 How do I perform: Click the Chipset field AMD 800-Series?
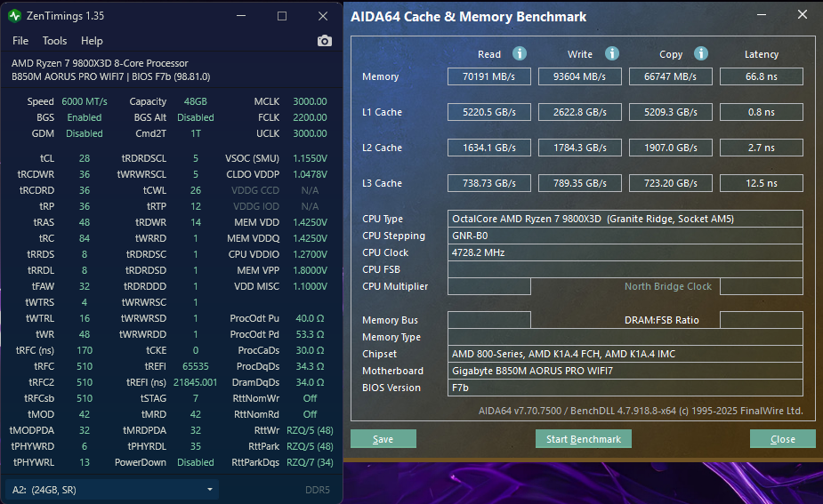[x=625, y=354]
